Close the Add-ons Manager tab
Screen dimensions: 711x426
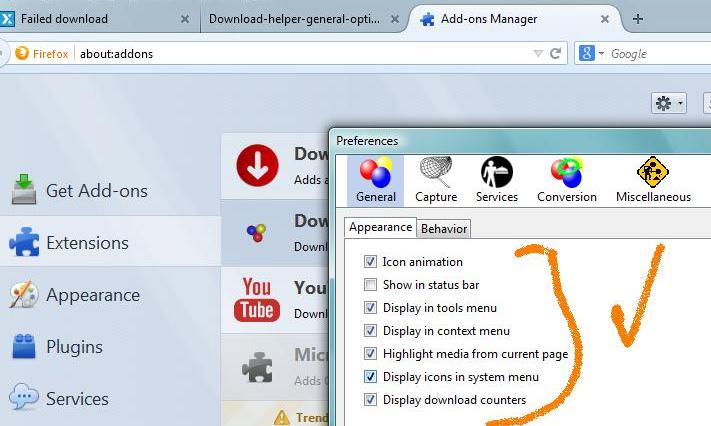[x=604, y=19]
